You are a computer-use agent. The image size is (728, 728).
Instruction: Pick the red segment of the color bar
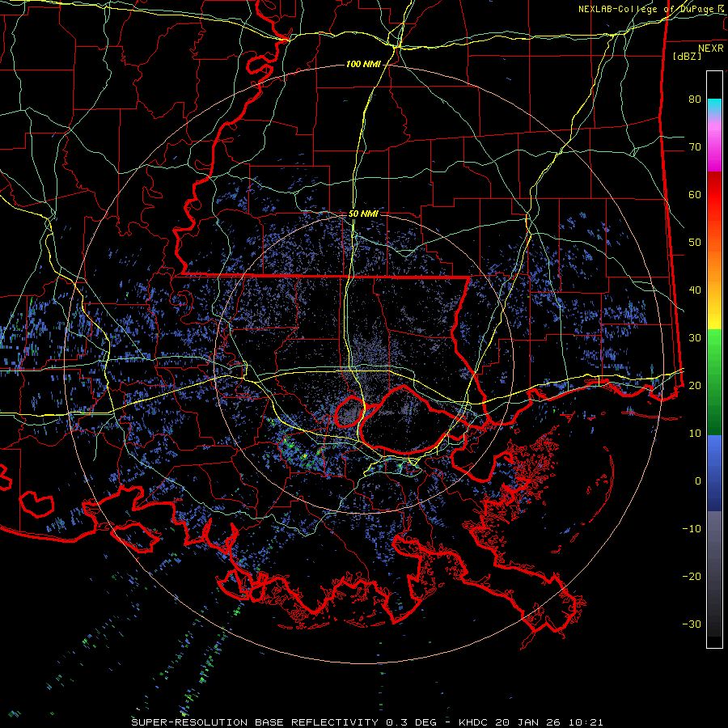tap(714, 195)
